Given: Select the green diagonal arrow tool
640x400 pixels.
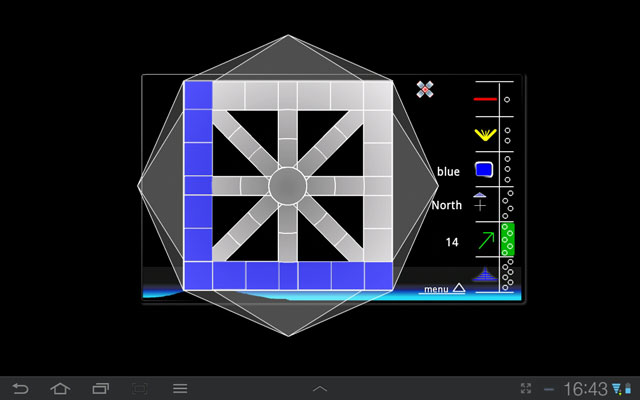Looking at the screenshot, I should [x=486, y=240].
